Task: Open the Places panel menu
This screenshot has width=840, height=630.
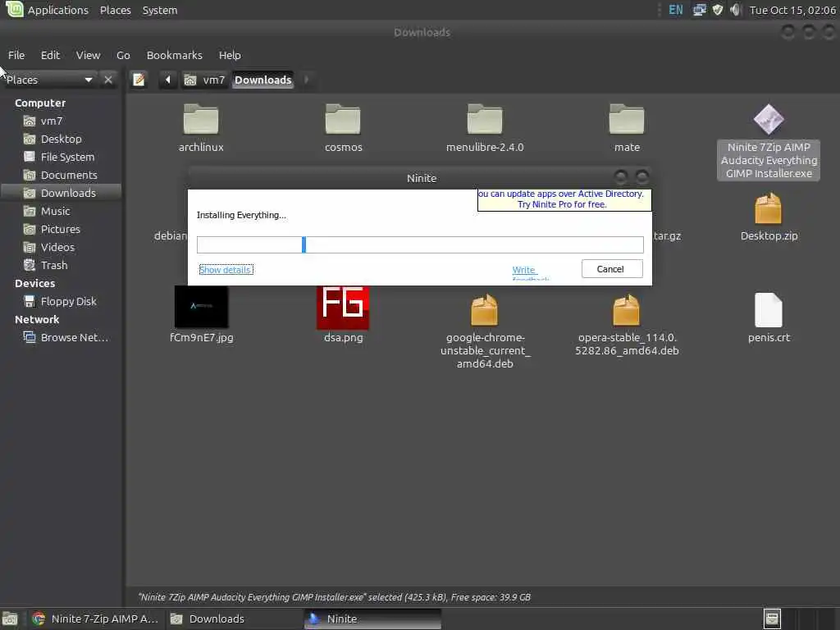Action: [x=115, y=10]
